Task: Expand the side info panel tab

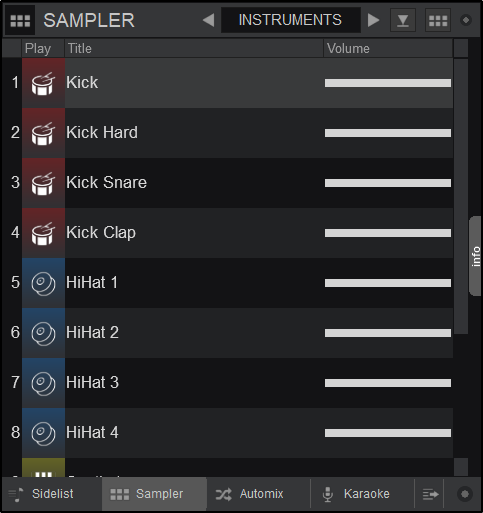Action: 475,256
